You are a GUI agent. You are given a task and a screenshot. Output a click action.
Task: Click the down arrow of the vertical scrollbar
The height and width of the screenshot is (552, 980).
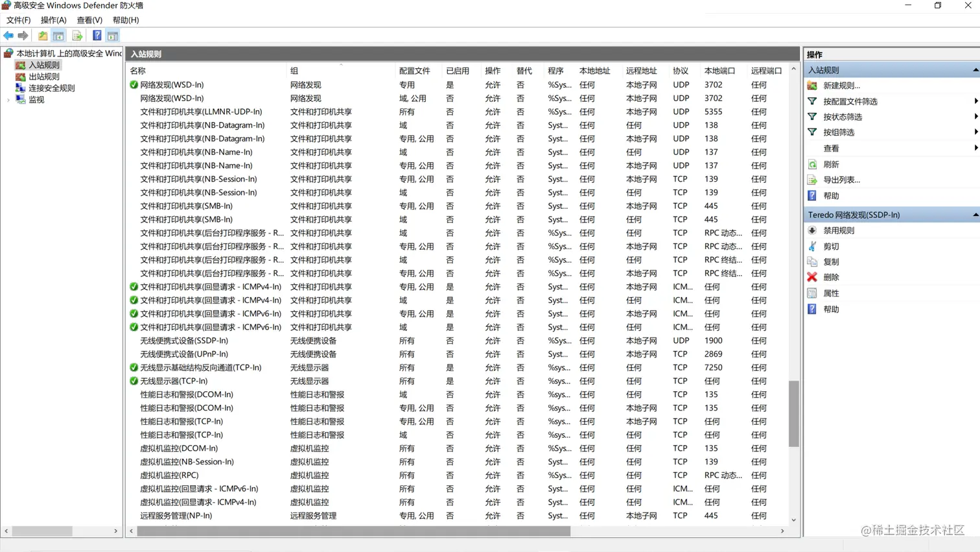point(793,520)
